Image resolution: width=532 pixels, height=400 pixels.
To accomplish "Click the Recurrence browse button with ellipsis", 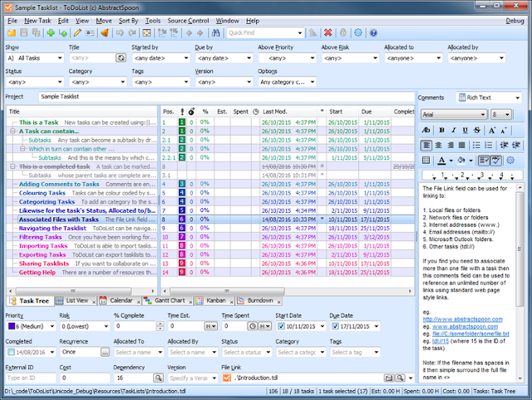I will [105, 353].
